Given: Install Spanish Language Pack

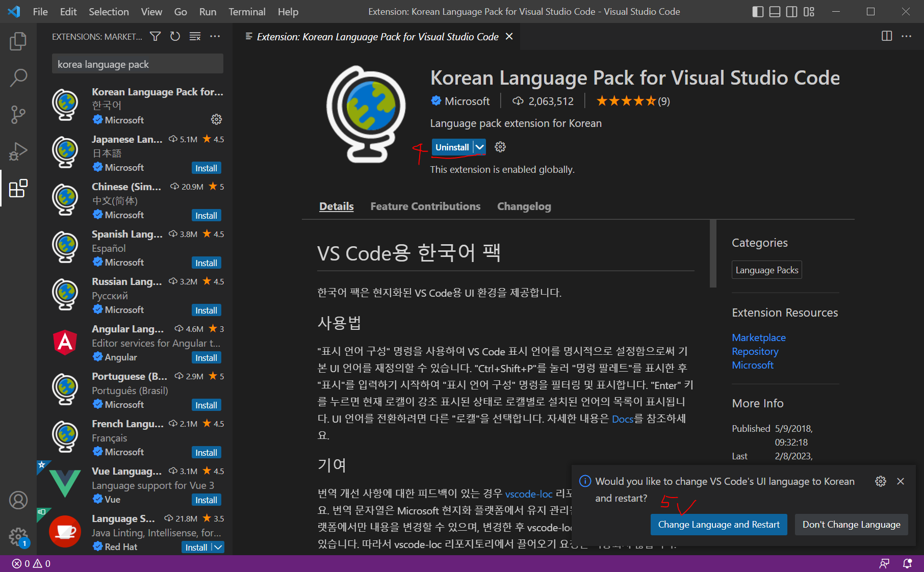Looking at the screenshot, I should pyautogui.click(x=206, y=263).
